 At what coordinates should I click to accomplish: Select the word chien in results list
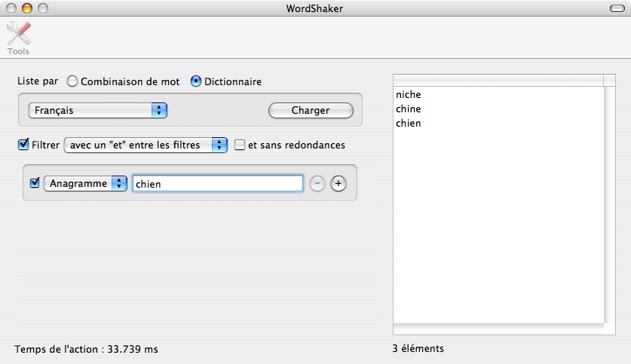(x=498, y=124)
